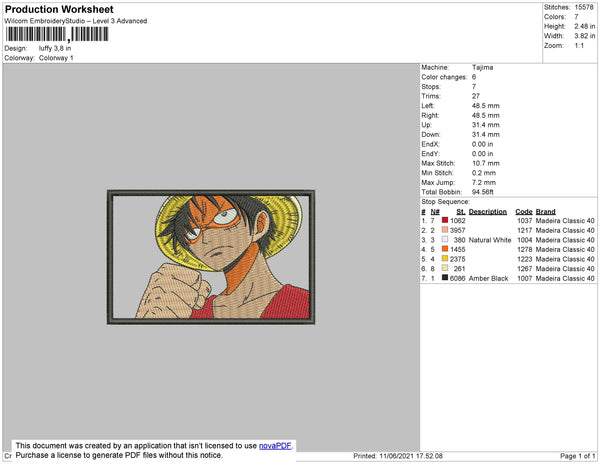Click thread code '1278' in row 4

(525, 249)
